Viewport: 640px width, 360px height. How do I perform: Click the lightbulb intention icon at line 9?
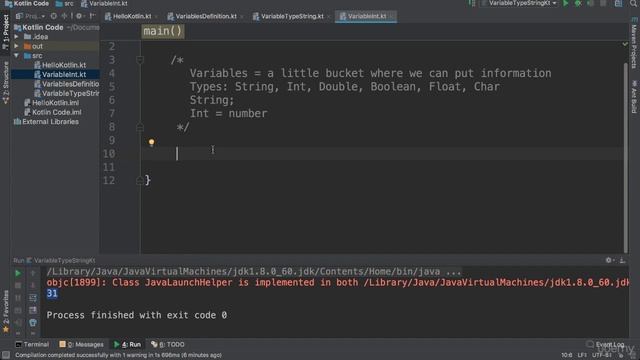151,142
